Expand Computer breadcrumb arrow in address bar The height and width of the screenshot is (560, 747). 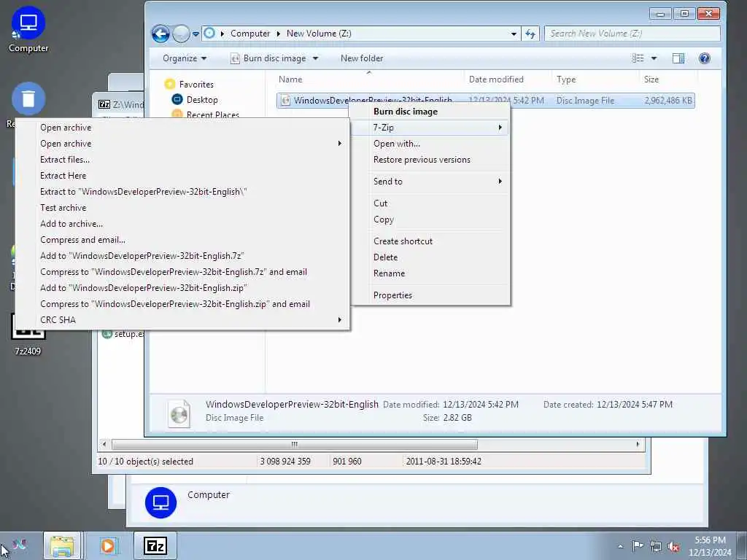[x=278, y=34]
